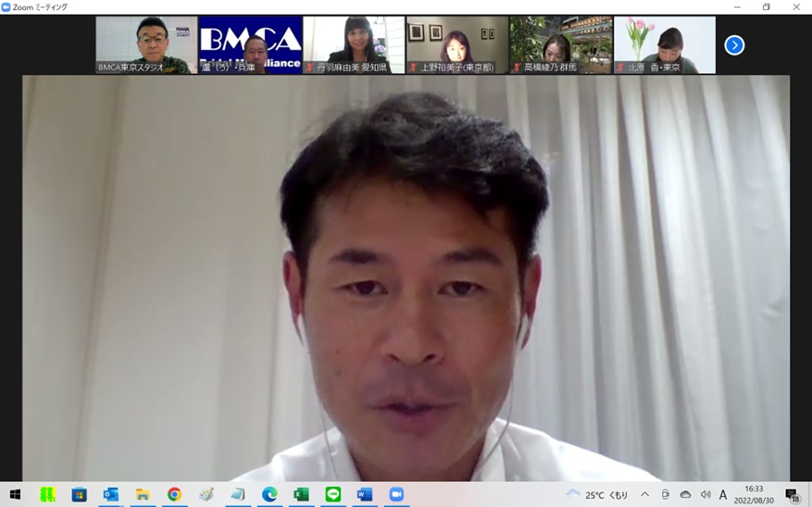The height and width of the screenshot is (507, 812).
Task: Select the 丹羽麻由美 愛知県 participant thumbnail
Action: tap(354, 44)
